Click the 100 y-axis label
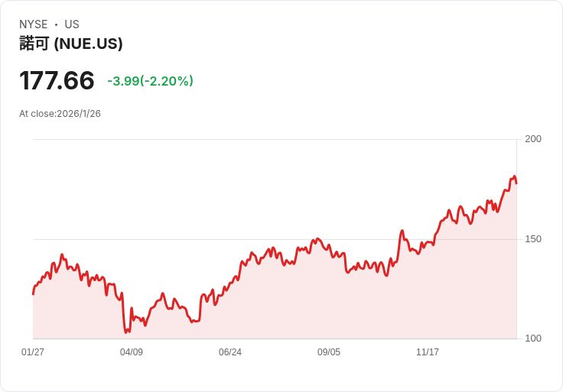The height and width of the screenshot is (392, 563). click(533, 339)
